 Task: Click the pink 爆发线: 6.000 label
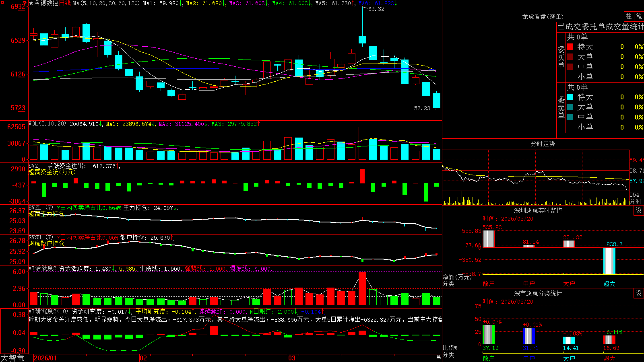[x=250, y=268]
